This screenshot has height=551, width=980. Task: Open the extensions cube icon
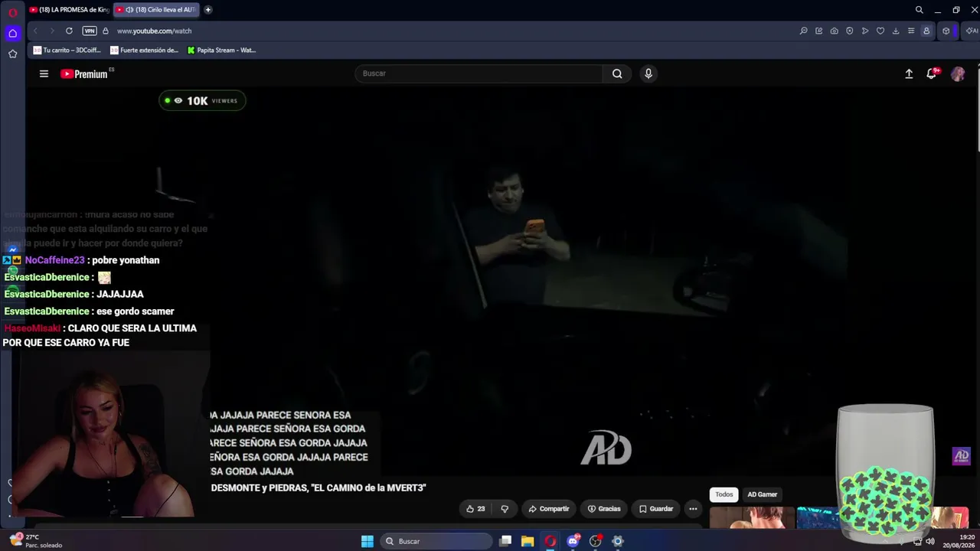tap(946, 31)
